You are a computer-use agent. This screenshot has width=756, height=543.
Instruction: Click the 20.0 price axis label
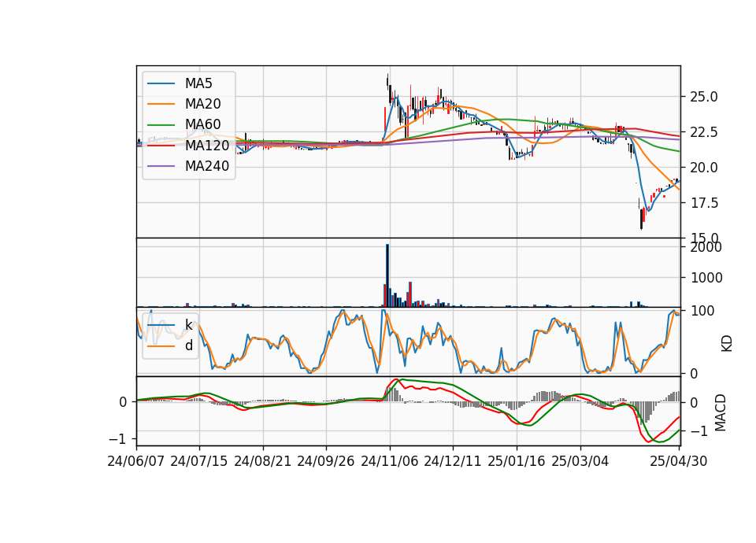(704, 168)
